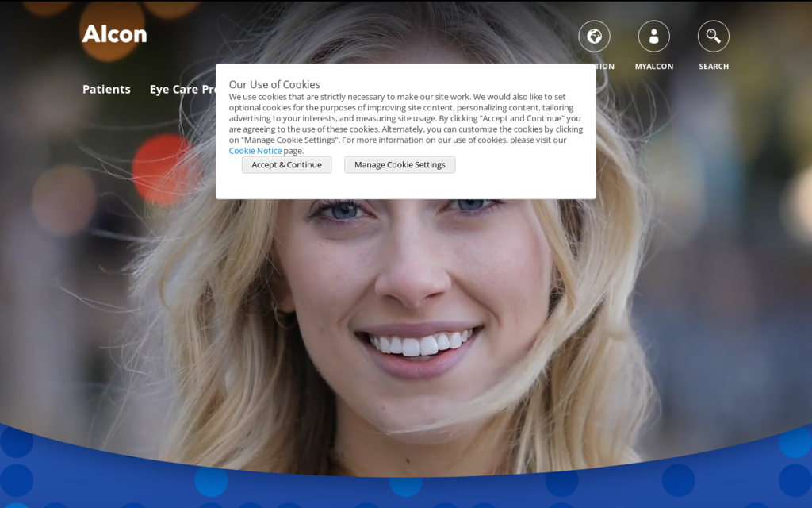Click the "Our Use of Cookies" heading
Image resolution: width=812 pixels, height=508 pixels.
click(x=274, y=84)
